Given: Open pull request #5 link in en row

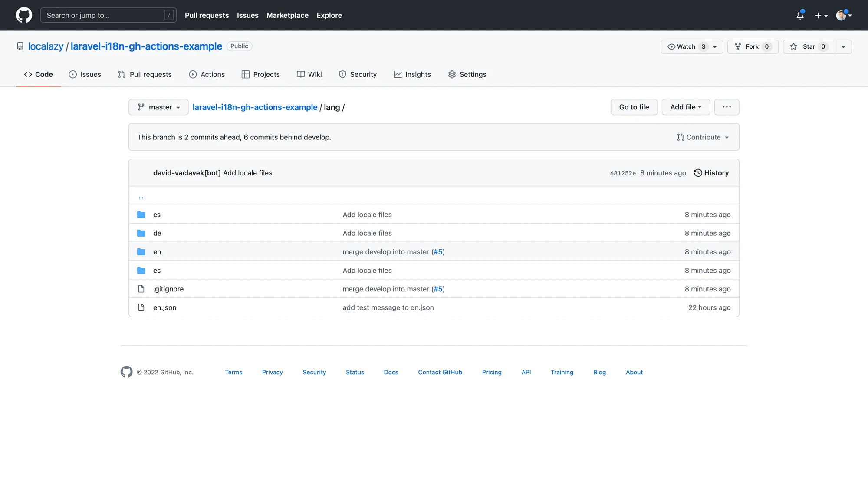Looking at the screenshot, I should pyautogui.click(x=438, y=252).
